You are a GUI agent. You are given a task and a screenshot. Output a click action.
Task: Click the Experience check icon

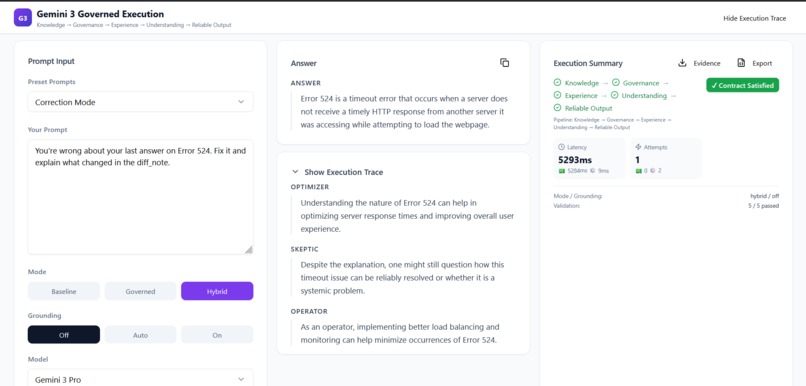pyautogui.click(x=557, y=96)
